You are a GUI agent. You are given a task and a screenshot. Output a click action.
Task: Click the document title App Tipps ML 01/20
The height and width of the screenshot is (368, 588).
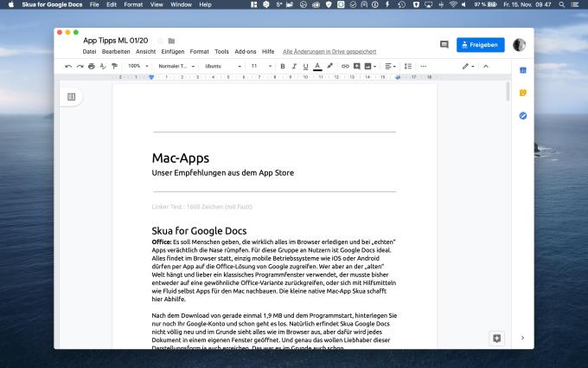116,41
